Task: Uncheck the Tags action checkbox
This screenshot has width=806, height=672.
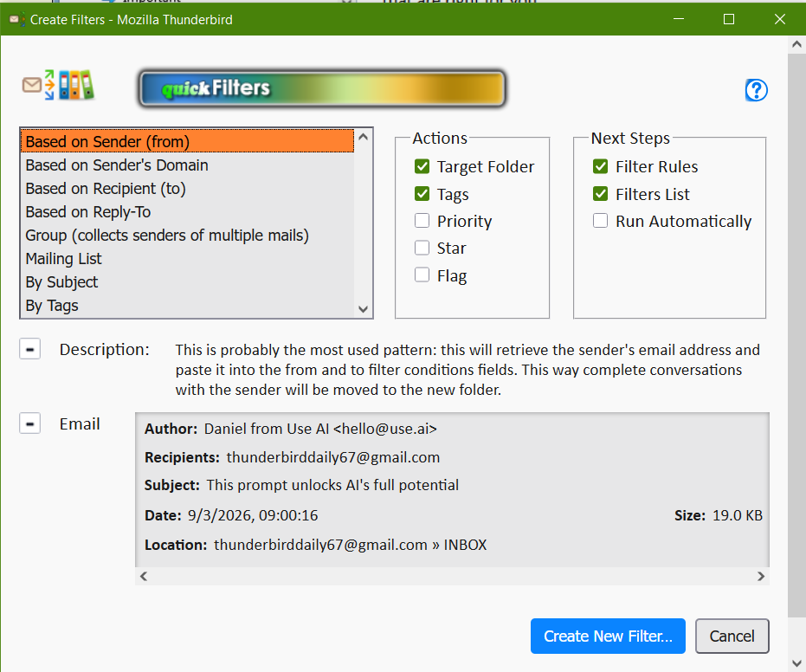Action: coord(422,194)
